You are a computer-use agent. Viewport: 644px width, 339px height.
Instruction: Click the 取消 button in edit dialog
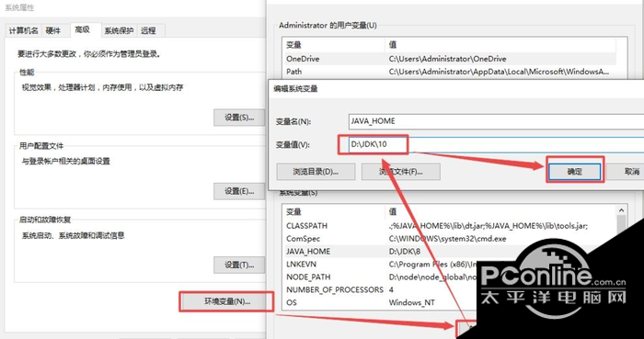click(626, 172)
